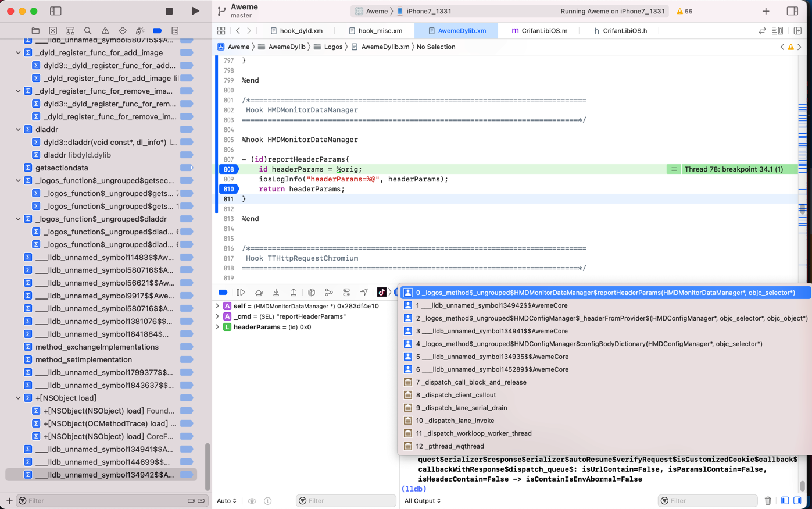Collapse the +[NSObject load] breakpoint group
812x509 pixels.
pyautogui.click(x=18, y=398)
